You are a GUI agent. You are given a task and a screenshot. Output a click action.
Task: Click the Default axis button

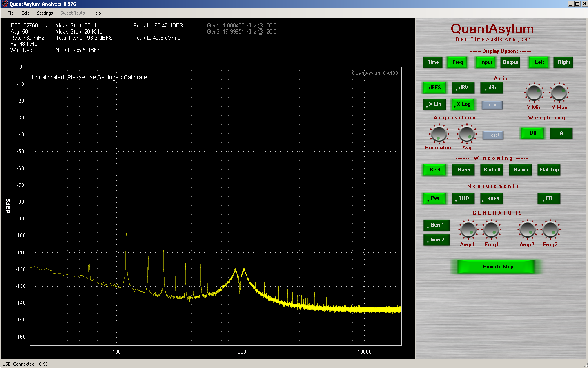pyautogui.click(x=492, y=105)
